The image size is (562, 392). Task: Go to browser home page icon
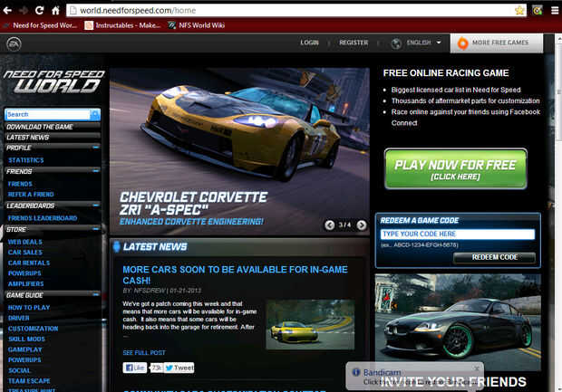click(55, 10)
